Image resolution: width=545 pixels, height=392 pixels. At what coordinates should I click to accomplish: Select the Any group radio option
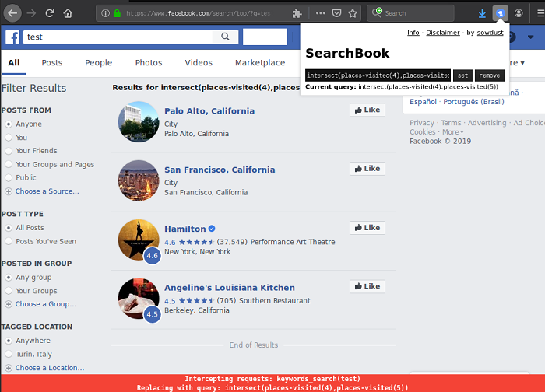point(9,278)
